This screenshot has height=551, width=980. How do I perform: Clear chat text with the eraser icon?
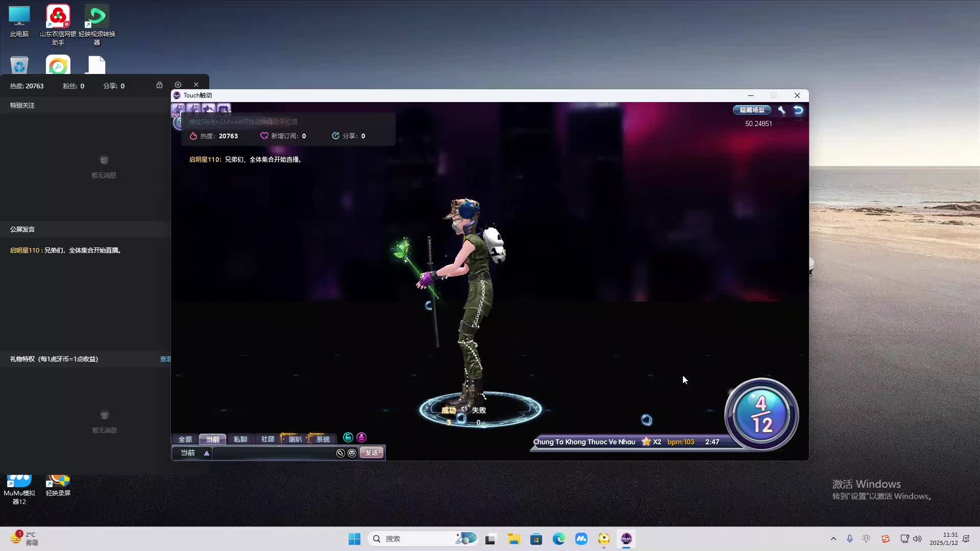tap(340, 453)
